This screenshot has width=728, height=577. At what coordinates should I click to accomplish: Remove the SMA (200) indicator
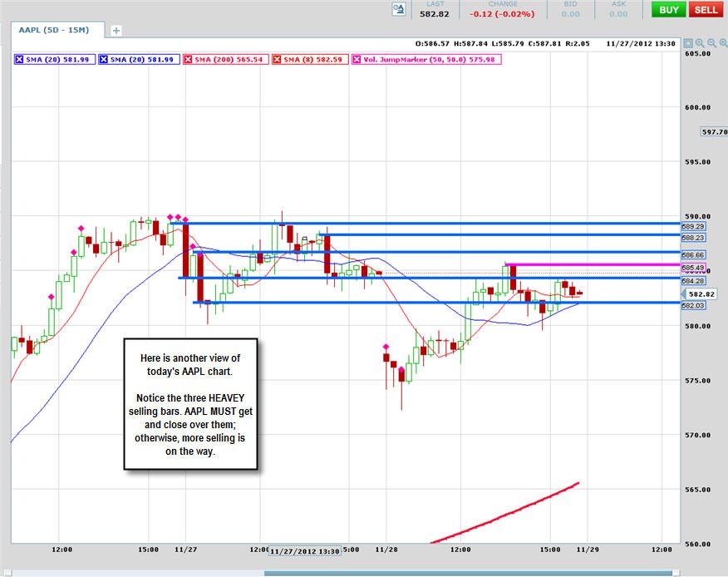pyautogui.click(x=188, y=60)
